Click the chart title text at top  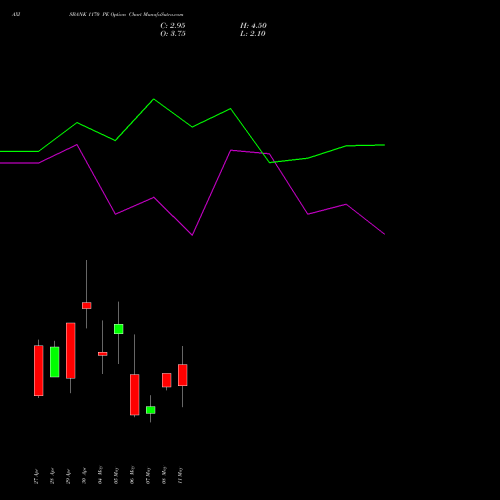[126, 15]
